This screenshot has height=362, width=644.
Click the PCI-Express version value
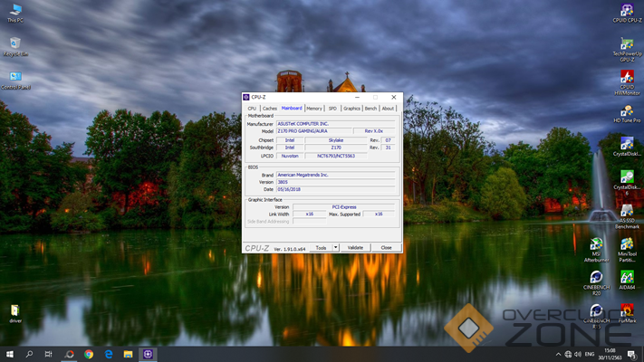tap(344, 207)
